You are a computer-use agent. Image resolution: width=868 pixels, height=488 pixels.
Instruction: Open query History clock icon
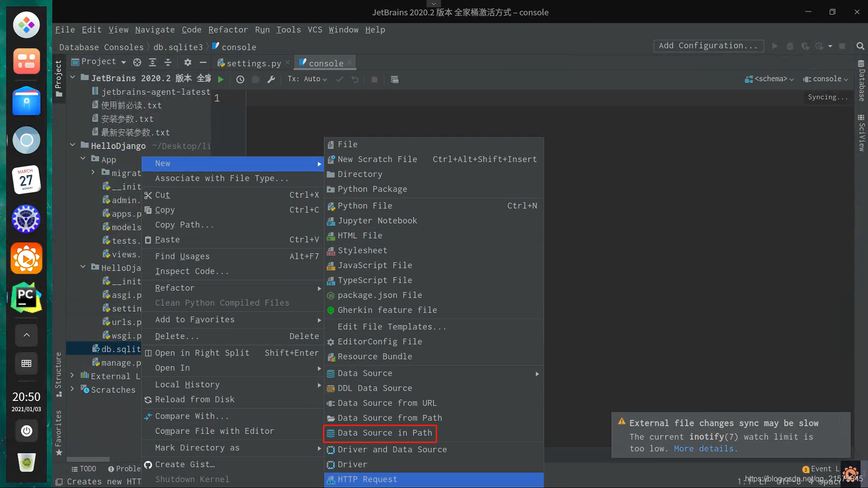240,79
